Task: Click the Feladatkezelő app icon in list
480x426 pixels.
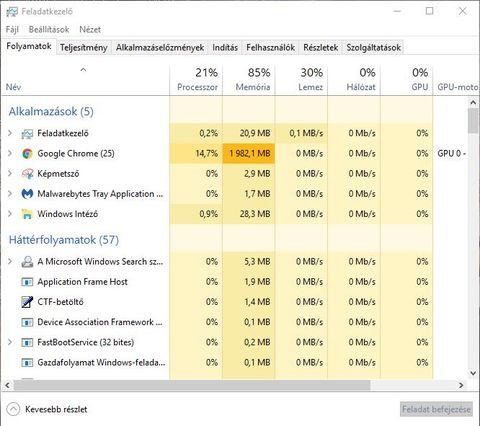Action: point(27,134)
